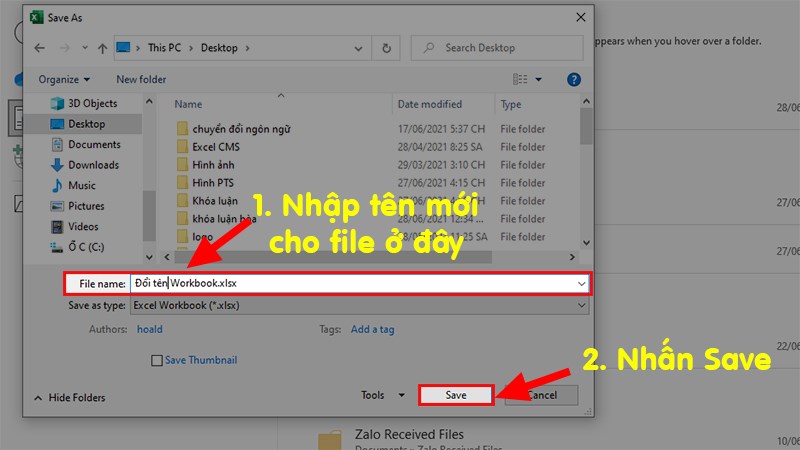
Task: Click Desktop in the address path
Action: click(x=219, y=47)
